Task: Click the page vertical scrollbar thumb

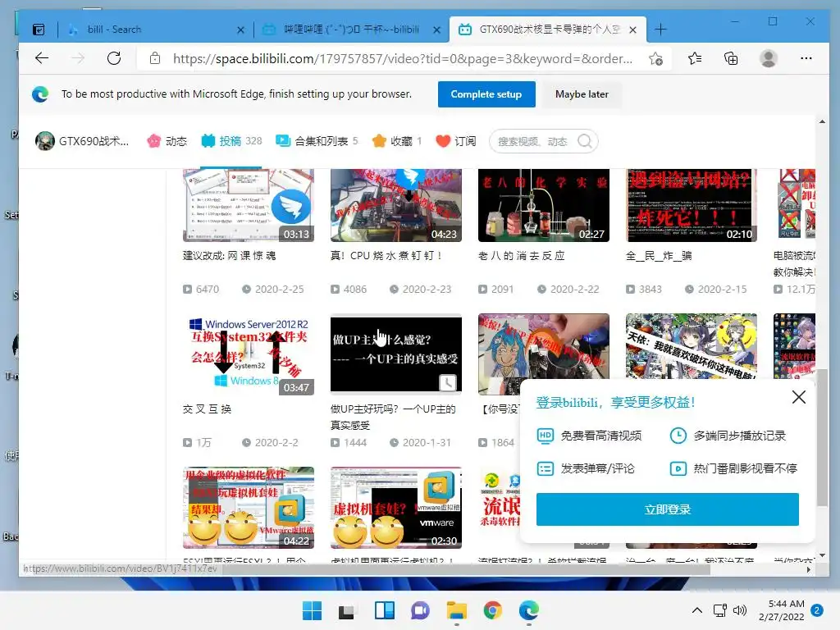Action: [822, 436]
